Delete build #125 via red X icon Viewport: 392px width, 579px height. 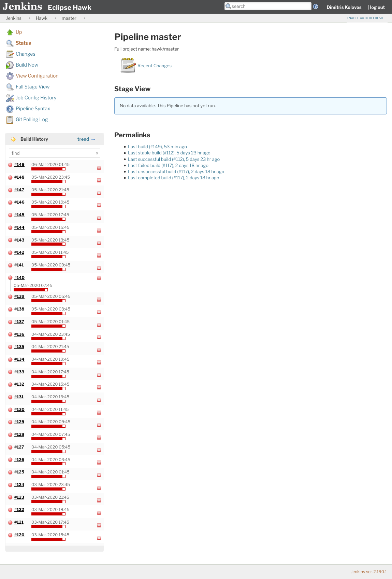[99, 475]
